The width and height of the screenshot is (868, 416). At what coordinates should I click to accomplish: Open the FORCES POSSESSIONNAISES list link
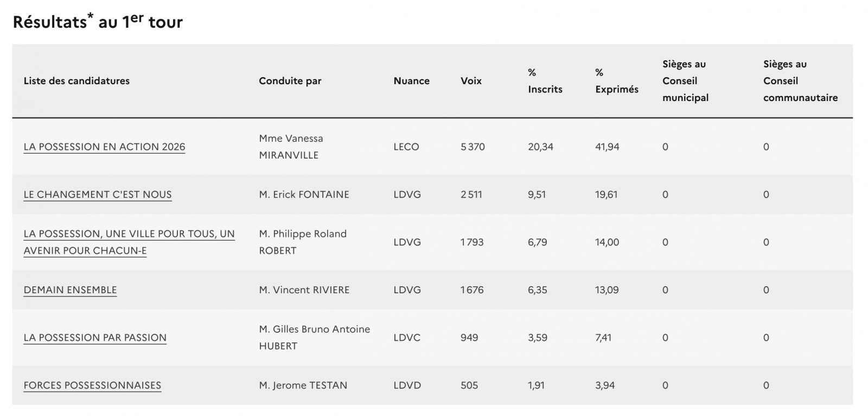pos(92,386)
